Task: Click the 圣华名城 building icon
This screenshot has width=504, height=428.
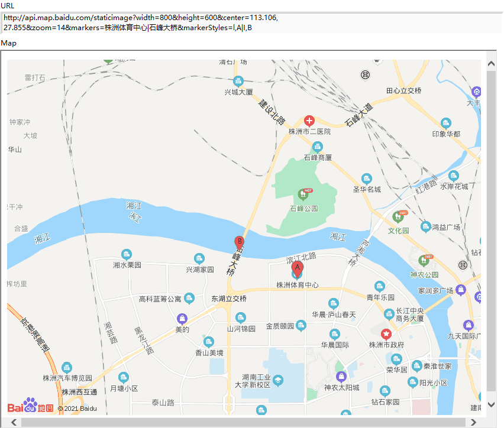Action: pos(366,179)
